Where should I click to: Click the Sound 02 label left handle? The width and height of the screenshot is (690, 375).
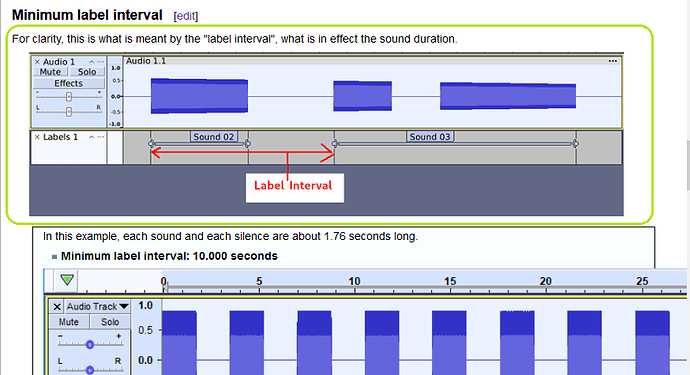click(151, 143)
